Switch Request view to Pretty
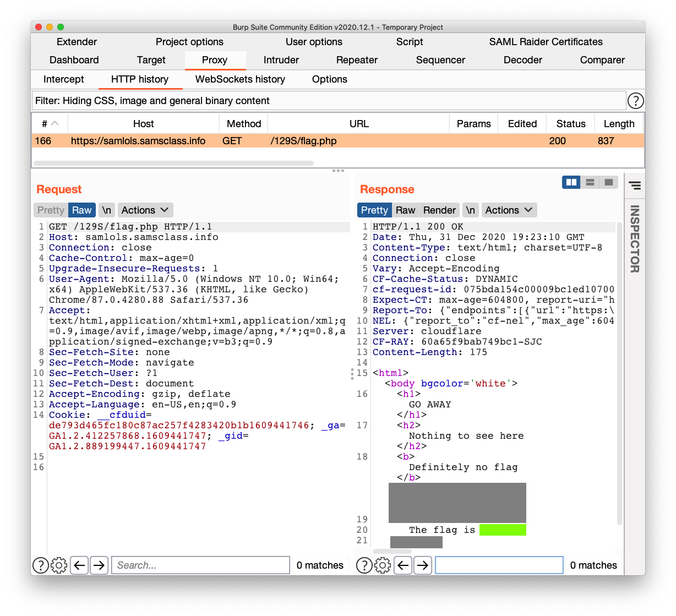Viewport: 676px width, 616px height. coord(51,210)
